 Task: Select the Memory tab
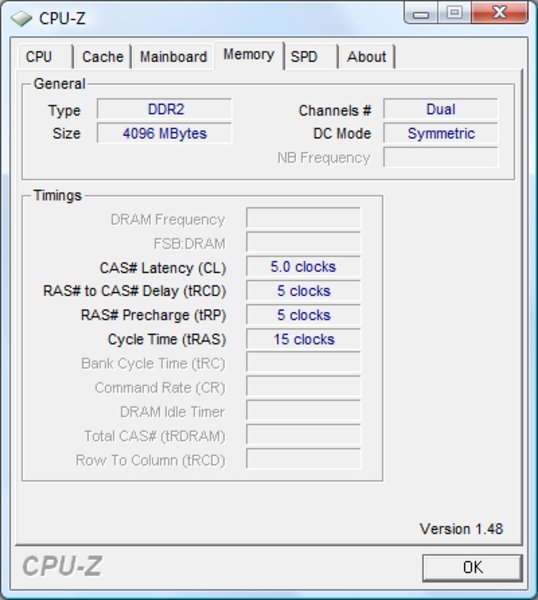[x=249, y=55]
